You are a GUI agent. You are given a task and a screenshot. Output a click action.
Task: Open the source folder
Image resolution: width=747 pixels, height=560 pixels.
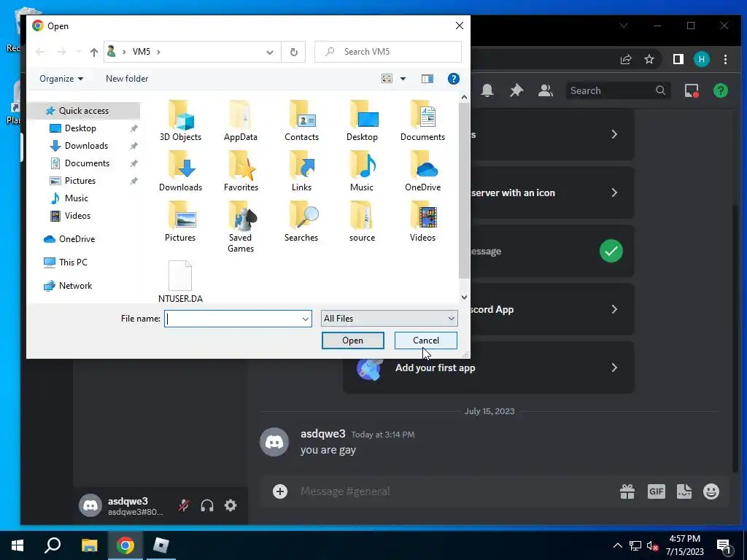coord(362,222)
